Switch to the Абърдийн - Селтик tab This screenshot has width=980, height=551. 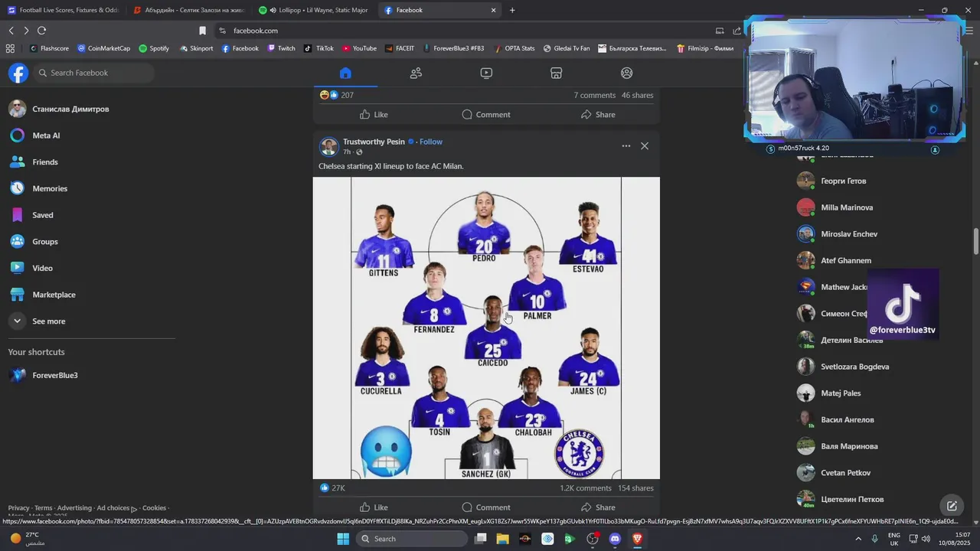coord(188,11)
